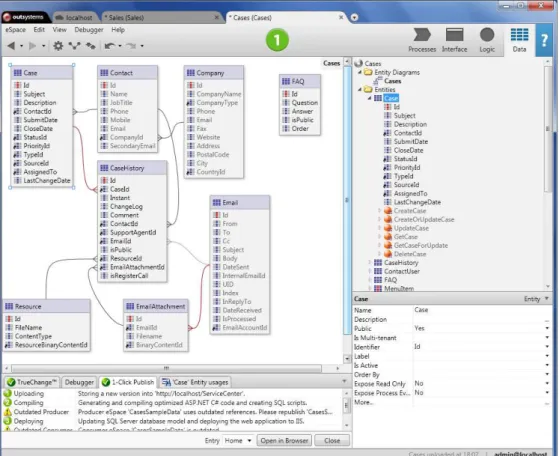Select CreateCase action in tree
This screenshot has height=456, width=559.
(x=410, y=211)
